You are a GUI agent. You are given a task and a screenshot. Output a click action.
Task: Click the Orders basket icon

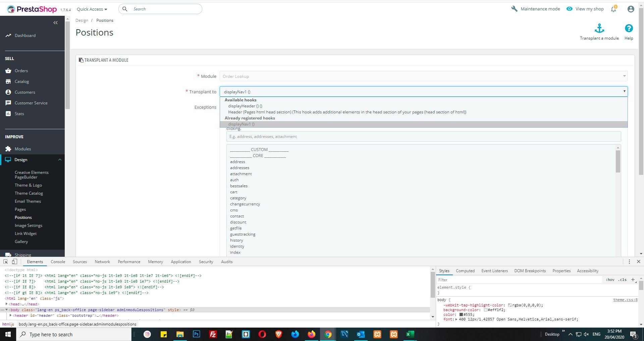coord(8,71)
